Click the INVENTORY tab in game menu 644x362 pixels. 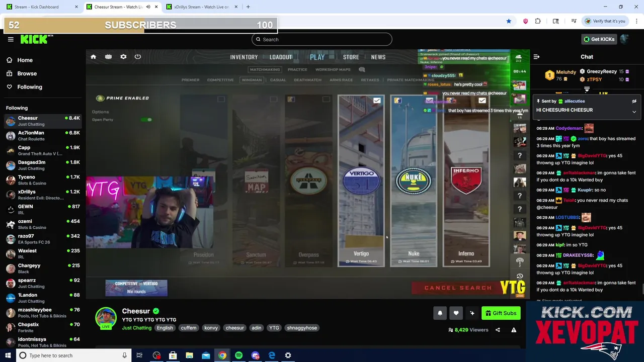pyautogui.click(x=244, y=57)
